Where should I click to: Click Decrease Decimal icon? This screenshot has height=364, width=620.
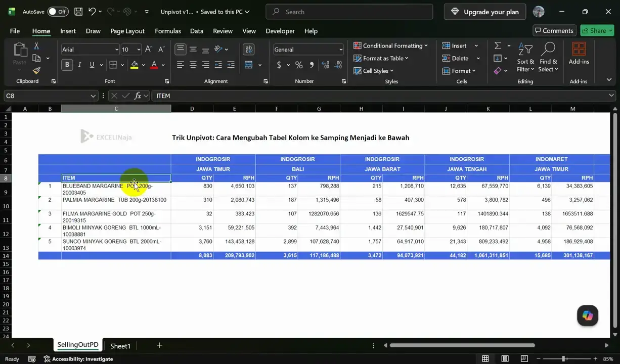[338, 65]
